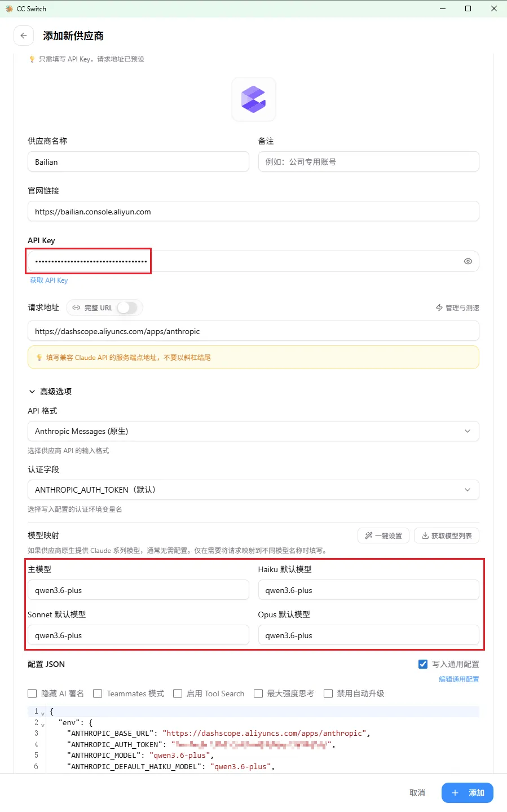The height and width of the screenshot is (812, 507).
Task: Click the request URL input field
Action: pyautogui.click(x=253, y=331)
